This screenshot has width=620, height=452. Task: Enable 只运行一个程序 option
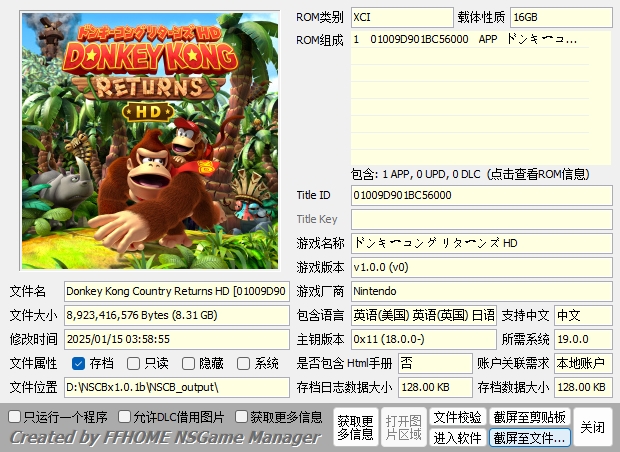point(15,416)
